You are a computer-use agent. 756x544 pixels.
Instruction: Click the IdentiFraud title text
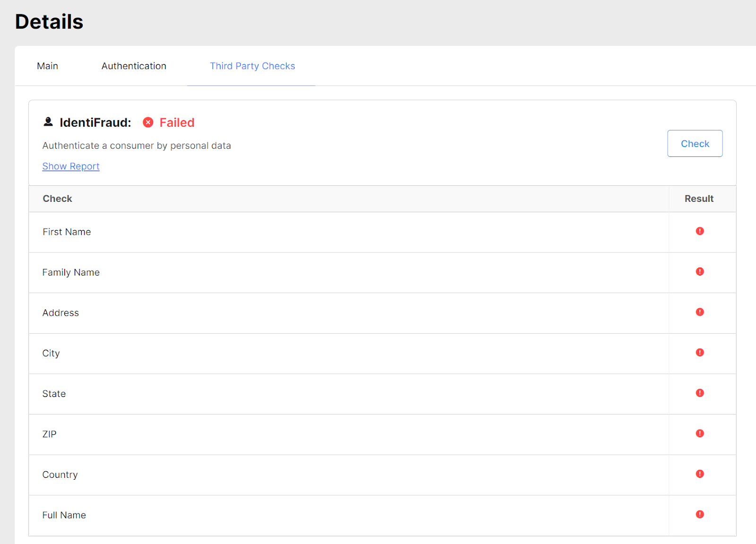coord(95,123)
